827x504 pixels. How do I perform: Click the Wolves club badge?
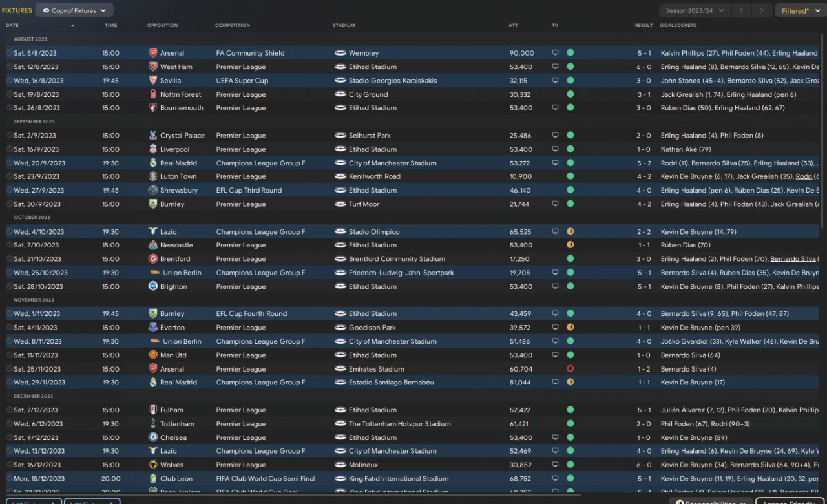coord(153,465)
